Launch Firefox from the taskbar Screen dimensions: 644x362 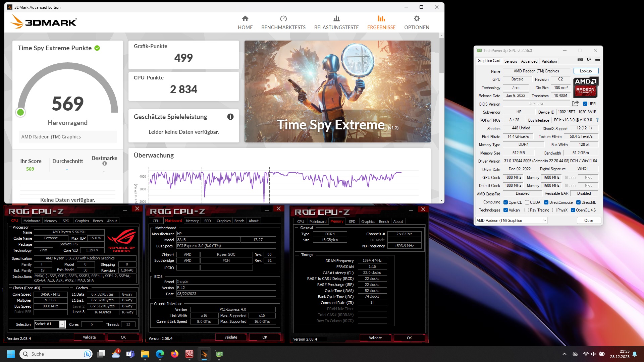click(175, 354)
